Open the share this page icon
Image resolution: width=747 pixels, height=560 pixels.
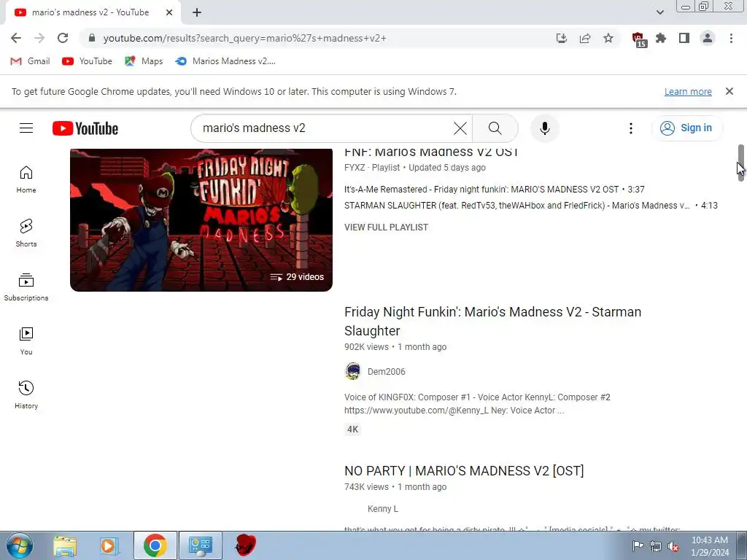[x=585, y=38]
